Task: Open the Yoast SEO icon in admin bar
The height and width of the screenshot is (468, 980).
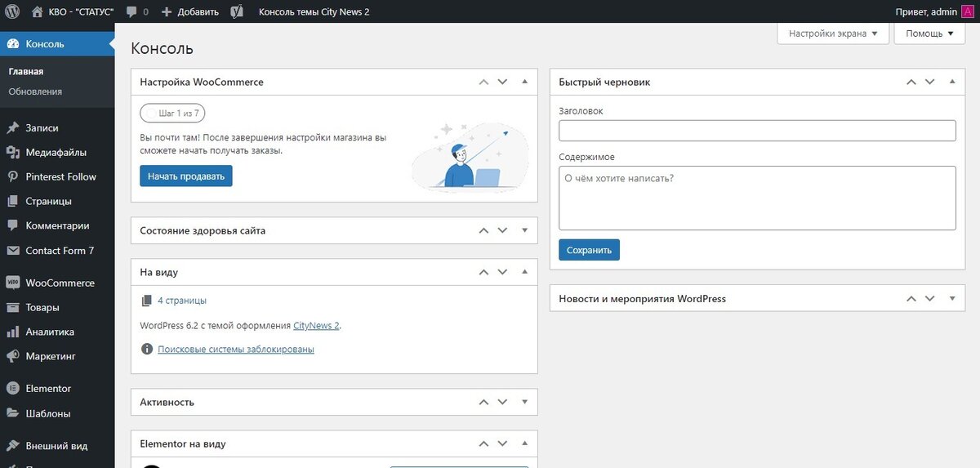Action: [237, 11]
